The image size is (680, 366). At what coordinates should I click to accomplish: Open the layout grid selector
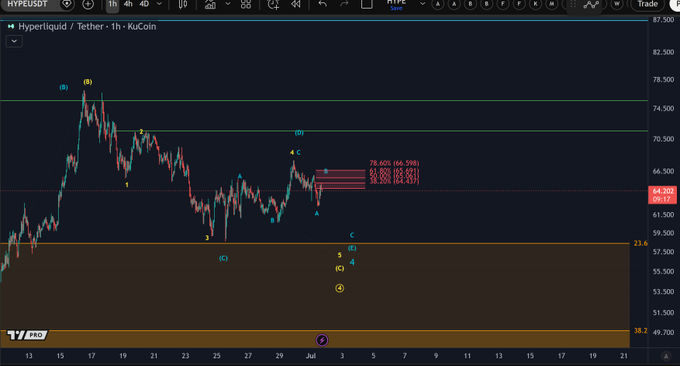(246, 4)
